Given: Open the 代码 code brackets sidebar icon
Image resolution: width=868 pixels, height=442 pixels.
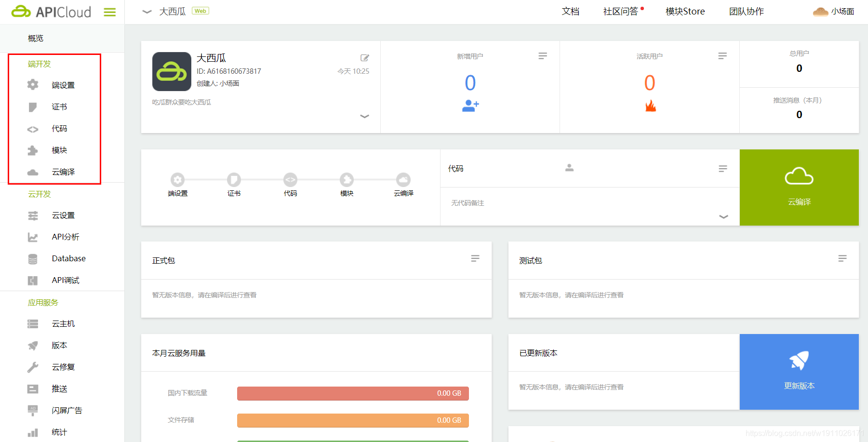Looking at the screenshot, I should pyautogui.click(x=33, y=129).
